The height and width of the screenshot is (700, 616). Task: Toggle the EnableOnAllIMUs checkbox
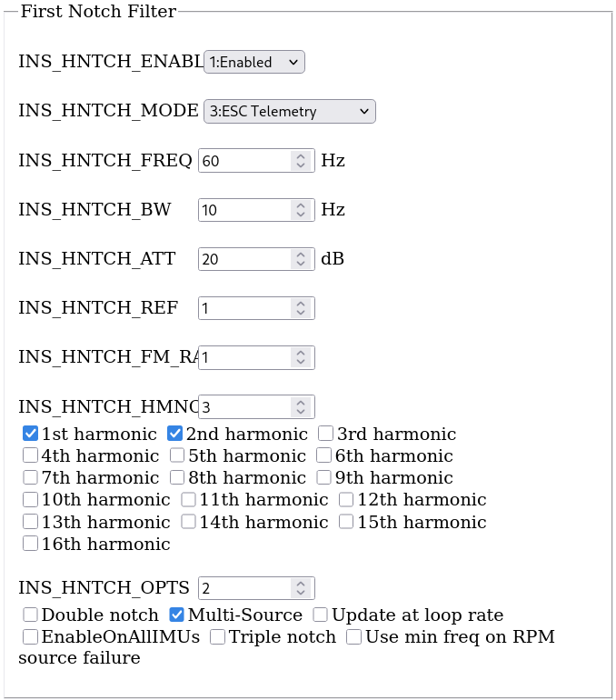[x=31, y=636]
